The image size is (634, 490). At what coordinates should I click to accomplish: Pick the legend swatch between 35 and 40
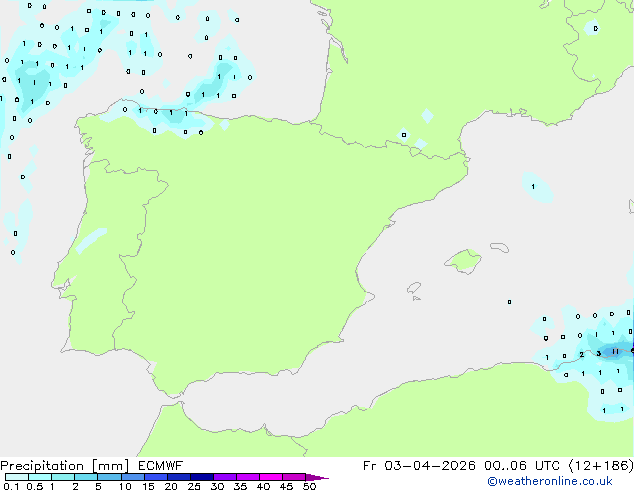pos(247,477)
